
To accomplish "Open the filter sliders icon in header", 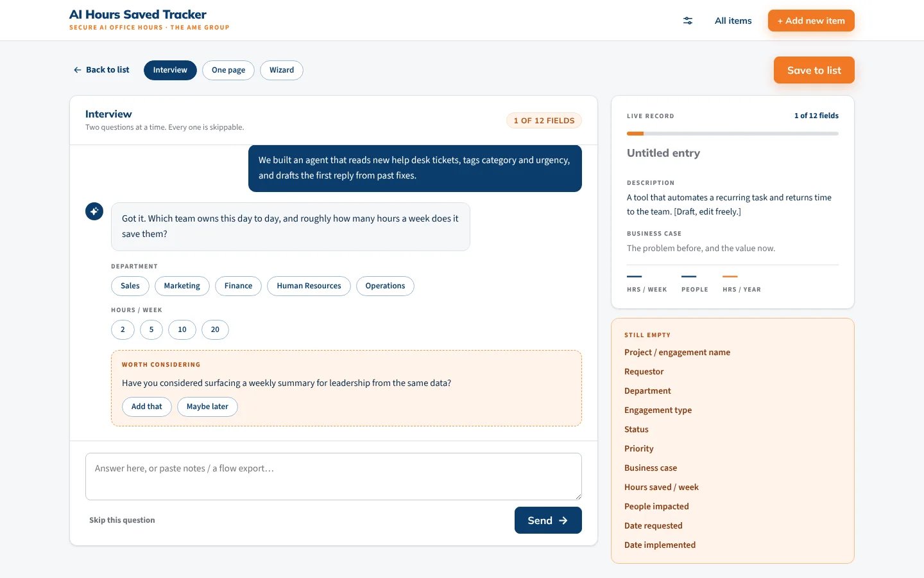I will [688, 21].
